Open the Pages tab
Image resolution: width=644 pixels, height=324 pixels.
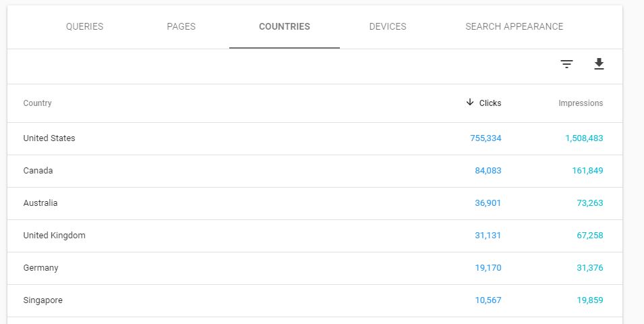point(181,27)
